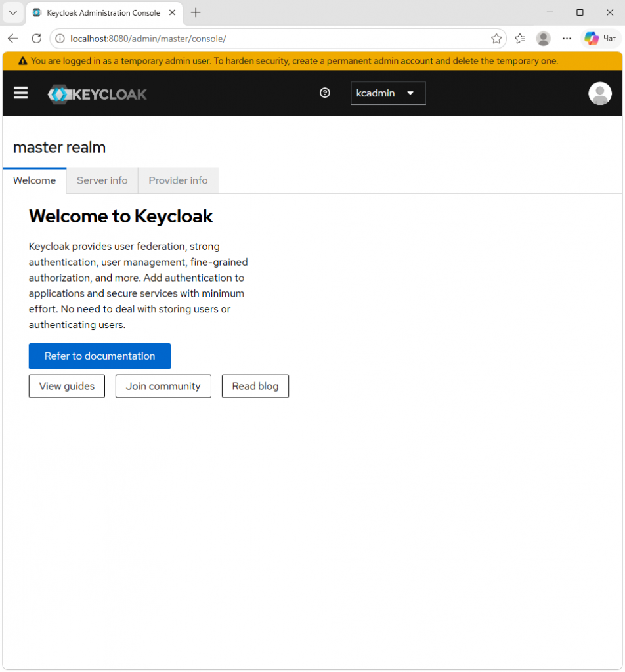Switch to the Welcome tab
The width and height of the screenshot is (625, 672).
[x=34, y=180]
